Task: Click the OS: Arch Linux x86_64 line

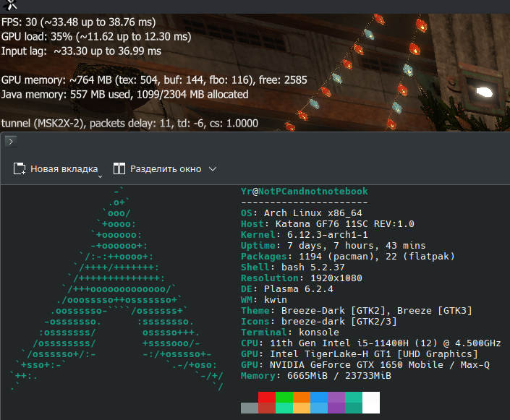Action: coord(301,213)
